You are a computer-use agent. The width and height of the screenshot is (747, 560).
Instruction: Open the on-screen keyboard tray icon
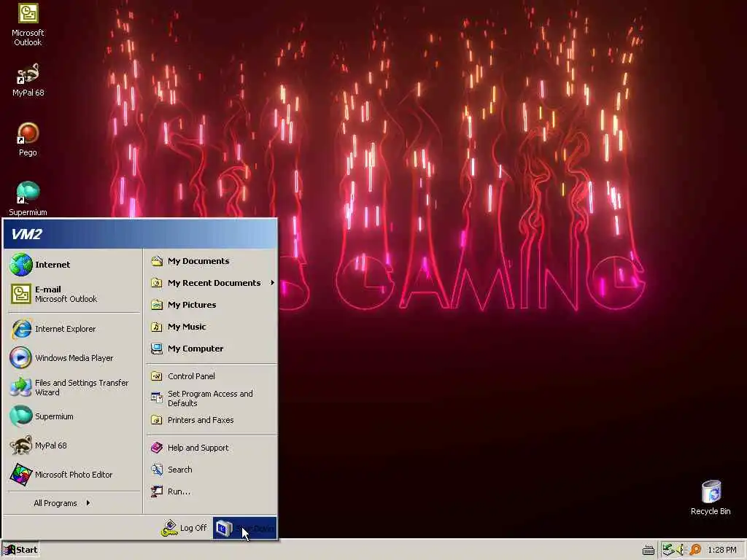coord(648,551)
